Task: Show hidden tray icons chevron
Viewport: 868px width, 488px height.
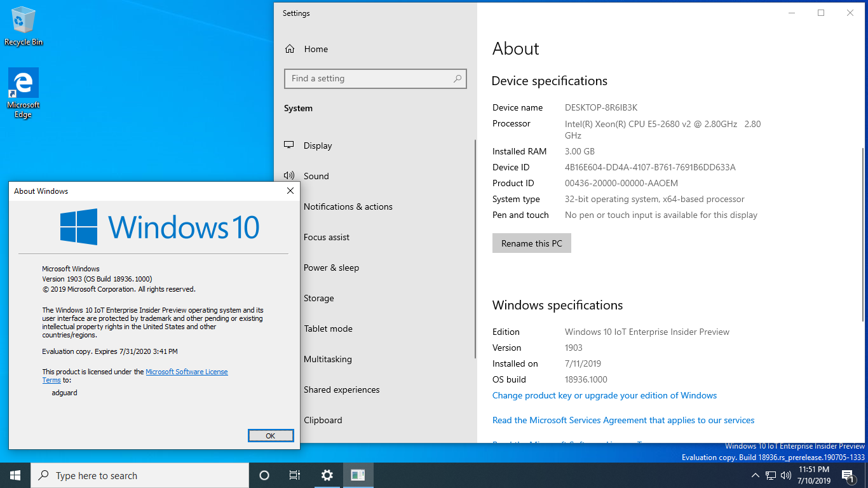Action: [x=755, y=475]
